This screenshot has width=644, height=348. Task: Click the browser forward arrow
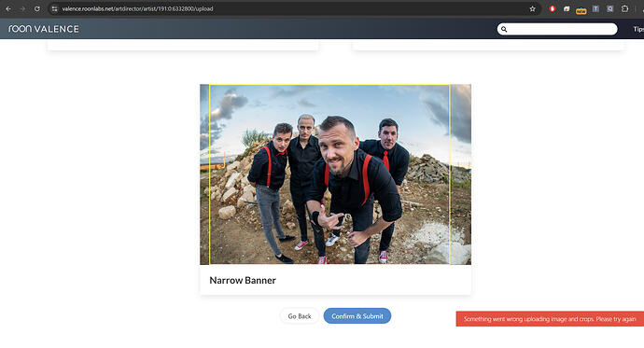pos(22,8)
